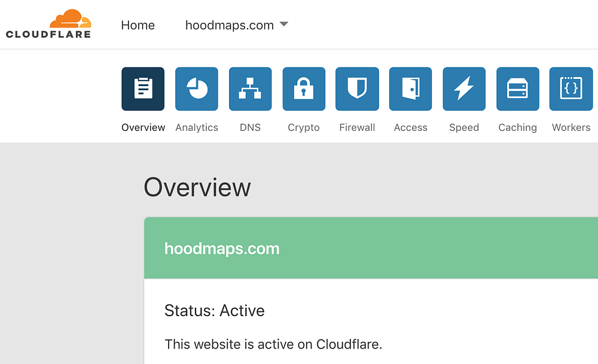Select the Speed tab label
This screenshot has width=598, height=364.
point(464,127)
